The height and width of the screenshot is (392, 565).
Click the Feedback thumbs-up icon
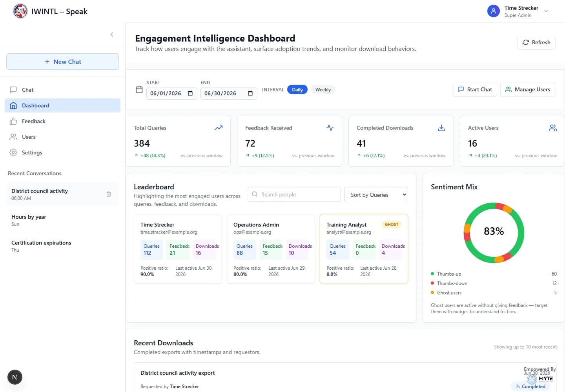click(13, 121)
